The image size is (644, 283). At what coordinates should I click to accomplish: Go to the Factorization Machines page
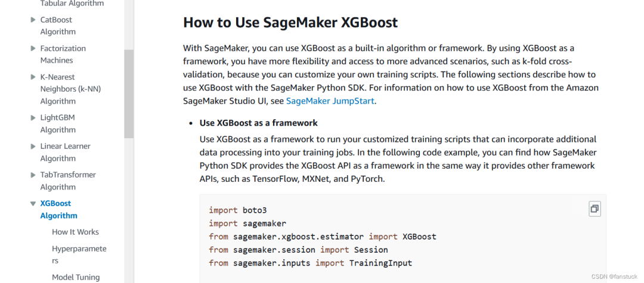click(x=63, y=54)
